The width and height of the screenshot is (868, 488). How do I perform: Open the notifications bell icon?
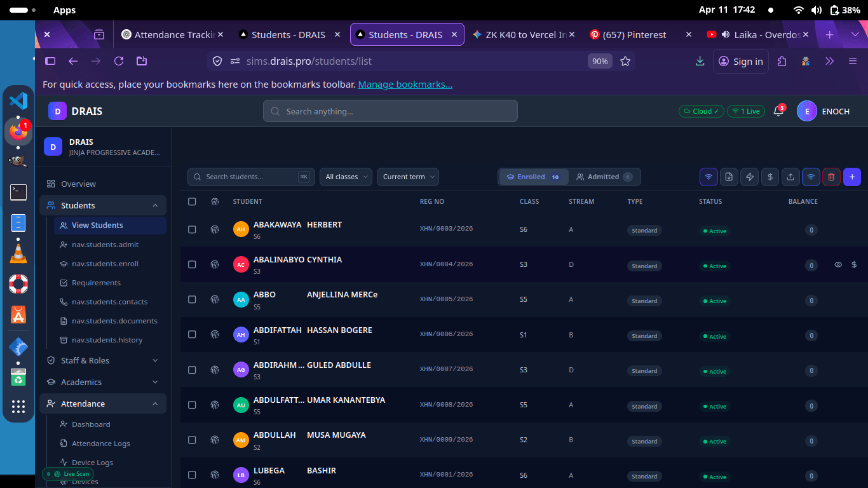point(778,111)
